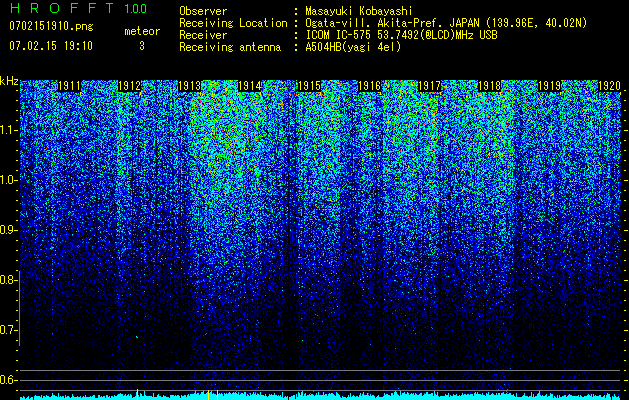The width and height of the screenshot is (629, 400).
Task: Click the 1915 time marker
Action: point(309,86)
